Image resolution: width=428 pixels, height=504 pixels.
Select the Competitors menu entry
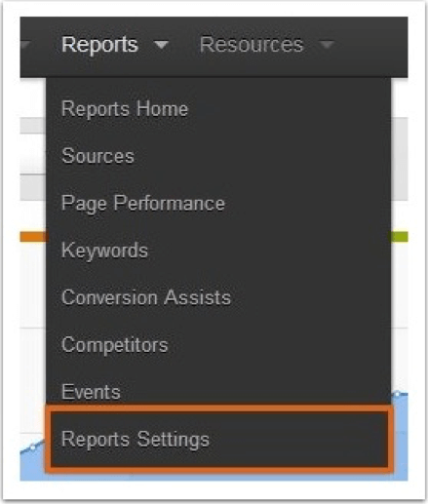pos(115,345)
